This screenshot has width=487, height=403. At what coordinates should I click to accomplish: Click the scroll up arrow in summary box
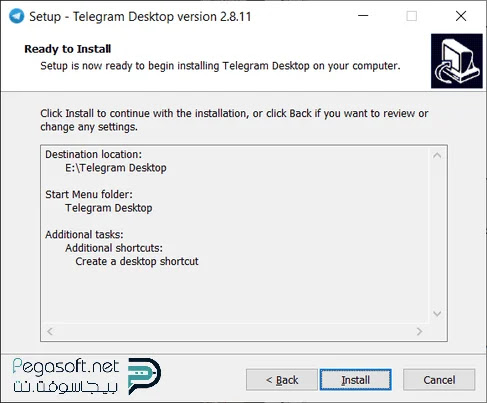437,156
